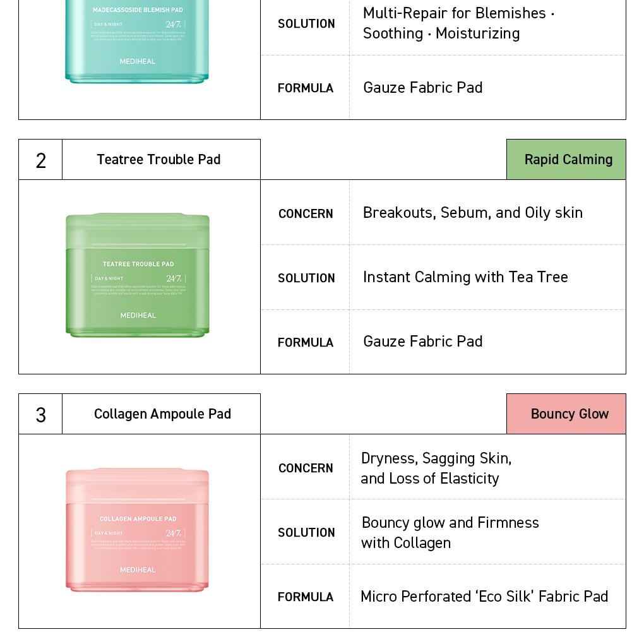The width and height of the screenshot is (644, 644).
Task: Click "Bouncy glow and Firmness" solution text
Action: pos(450,523)
